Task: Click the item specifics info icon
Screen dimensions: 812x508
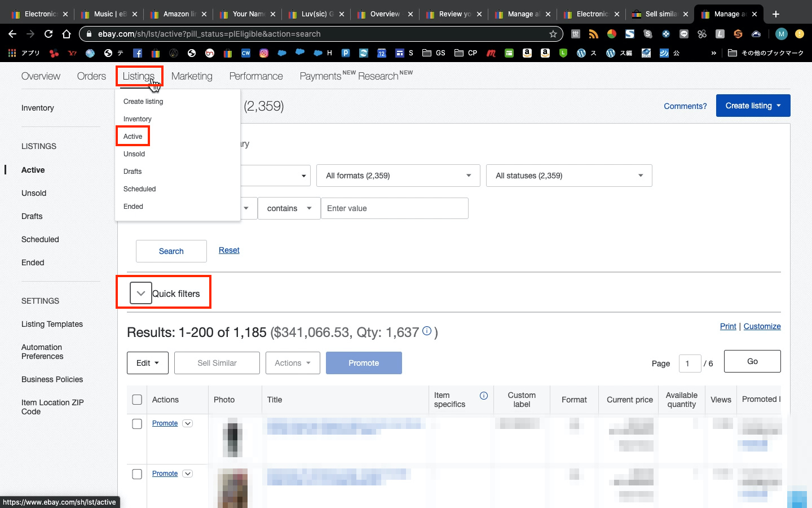Action: [483, 396]
